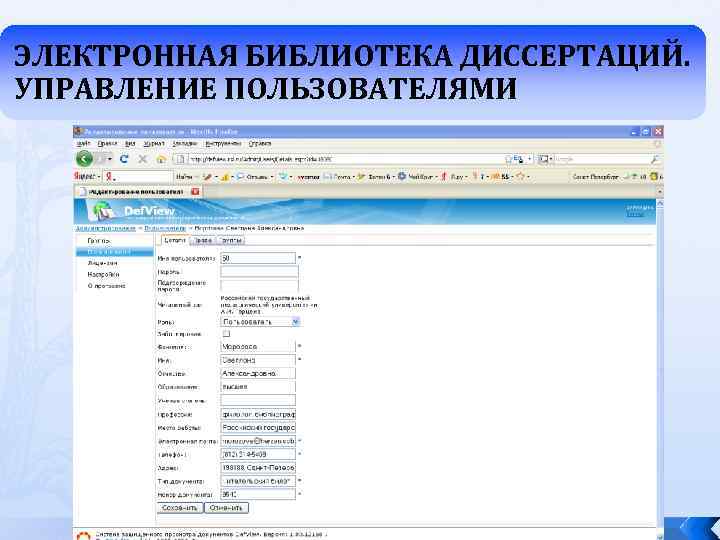Expand the Яндекс toolbar menu arrow
Screen dimensions: 720x540
tap(99, 177)
